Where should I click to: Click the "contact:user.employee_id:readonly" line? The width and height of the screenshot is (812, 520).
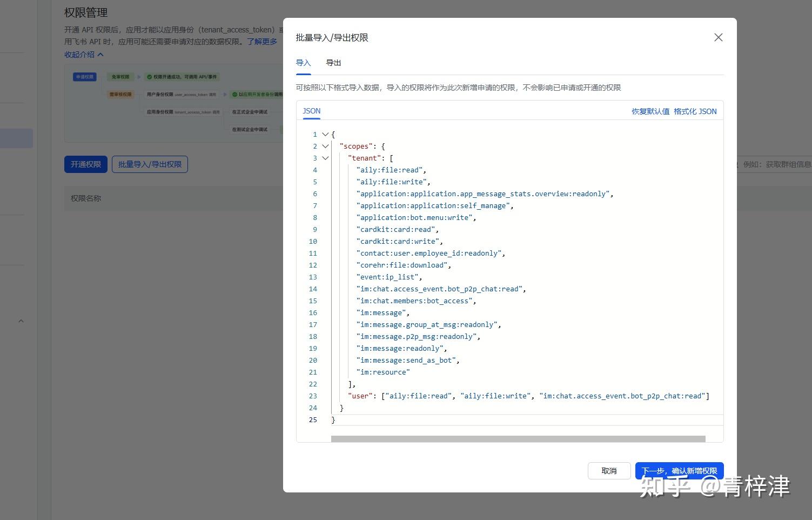[x=431, y=253]
